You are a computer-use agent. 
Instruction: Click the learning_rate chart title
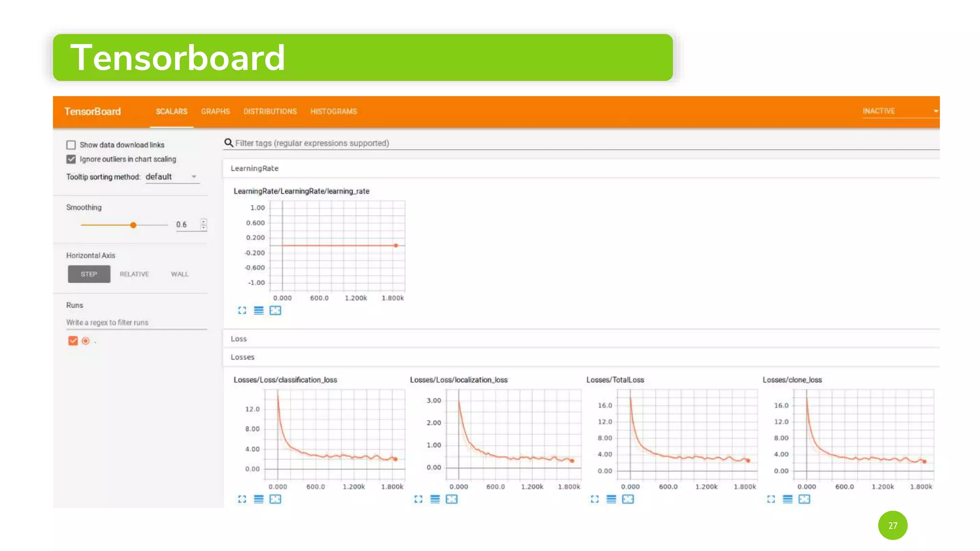(x=301, y=191)
